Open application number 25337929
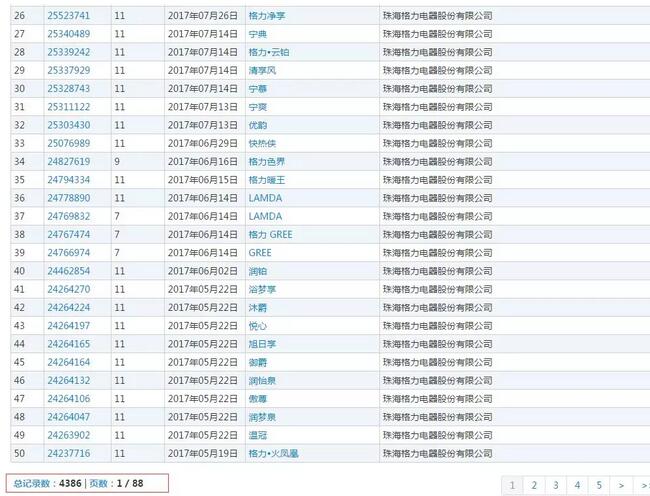This screenshot has width=650, height=496. coord(68,70)
